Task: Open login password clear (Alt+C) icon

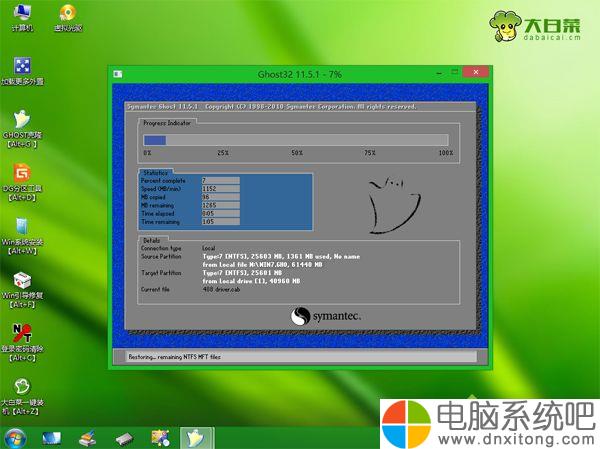Action: (22, 343)
